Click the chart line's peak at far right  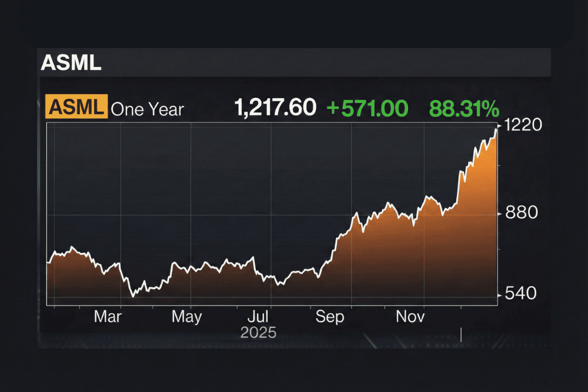click(x=495, y=129)
